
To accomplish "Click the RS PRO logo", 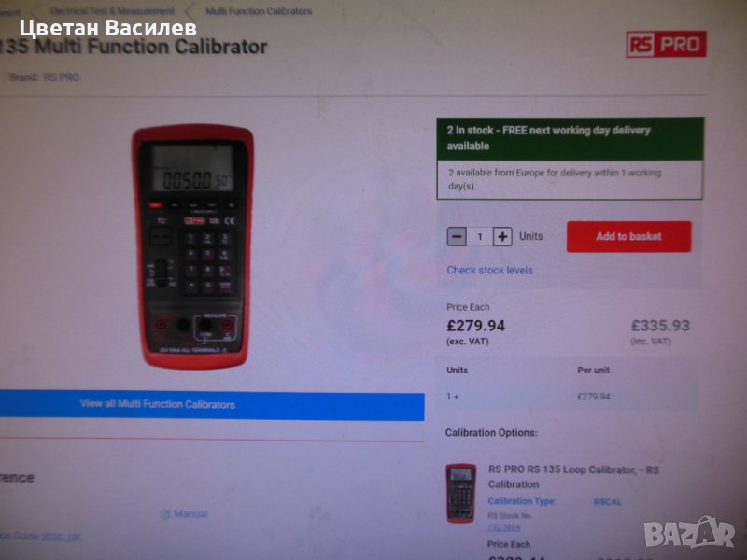I will pyautogui.click(x=666, y=44).
